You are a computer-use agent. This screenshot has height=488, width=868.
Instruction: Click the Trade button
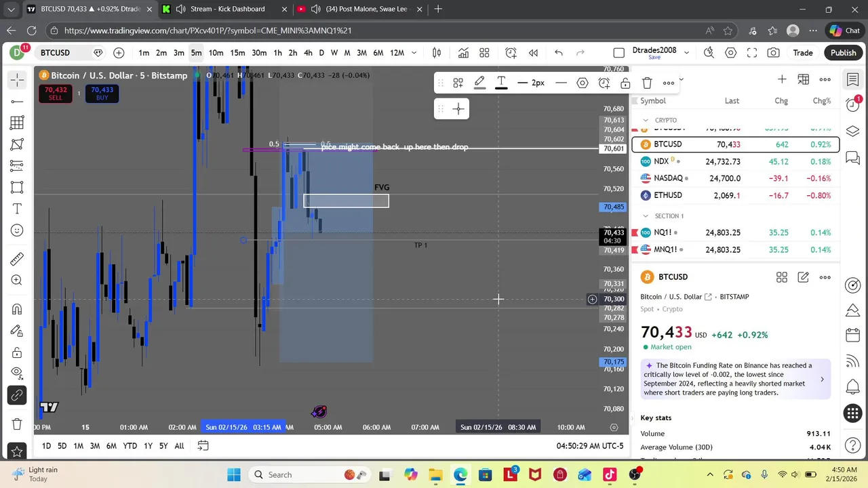pos(803,53)
